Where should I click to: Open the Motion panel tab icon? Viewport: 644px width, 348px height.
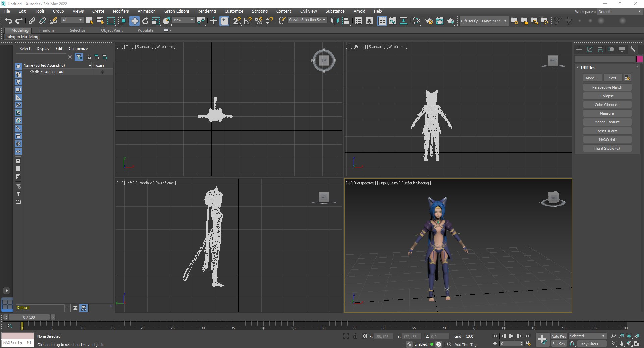point(611,49)
